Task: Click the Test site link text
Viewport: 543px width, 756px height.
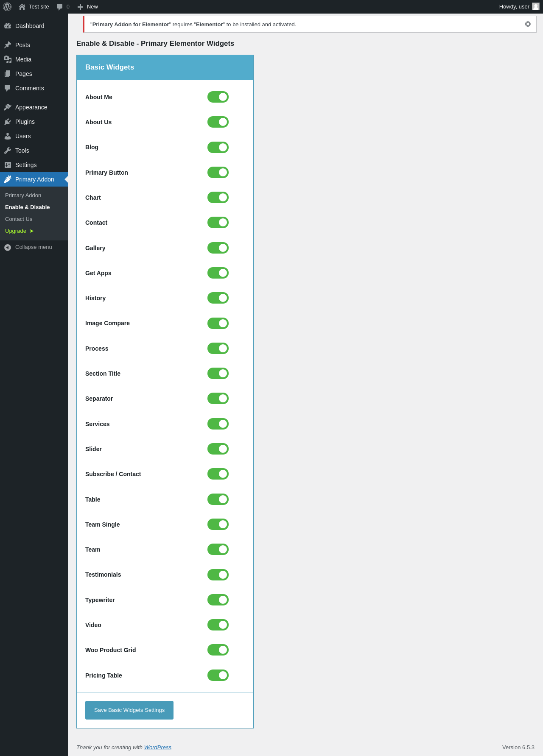Action: coord(39,7)
